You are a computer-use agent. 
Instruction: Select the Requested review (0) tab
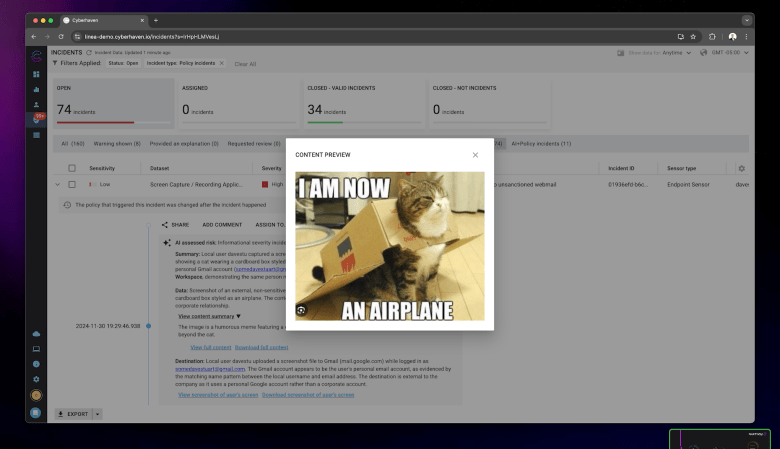[254, 144]
